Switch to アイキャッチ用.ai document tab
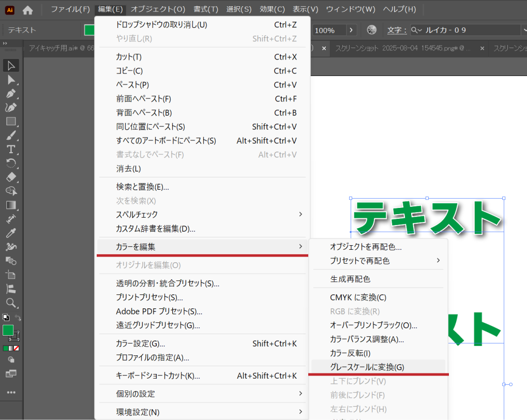 [59, 48]
